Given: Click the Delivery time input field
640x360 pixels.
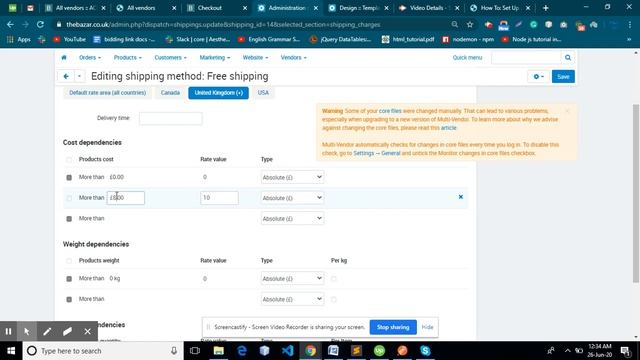Looking at the screenshot, I should [x=171, y=118].
